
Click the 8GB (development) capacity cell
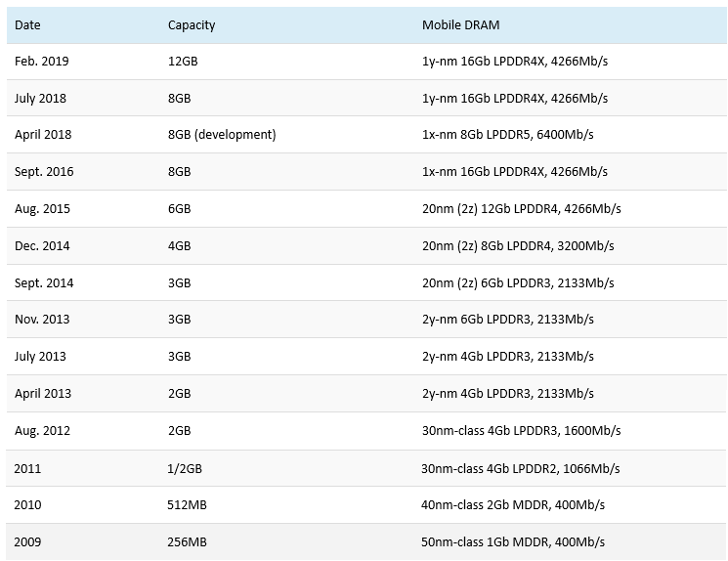click(222, 135)
